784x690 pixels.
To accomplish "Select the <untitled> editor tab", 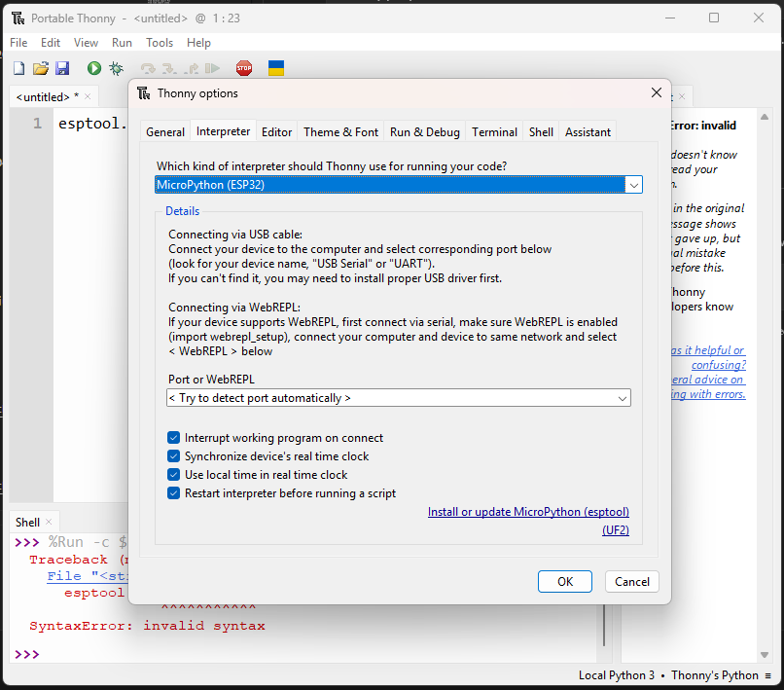I will coord(43,96).
